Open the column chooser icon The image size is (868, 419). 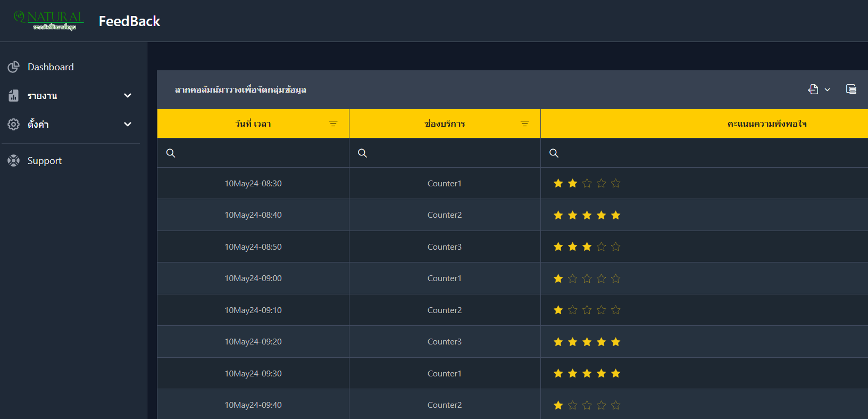point(851,89)
